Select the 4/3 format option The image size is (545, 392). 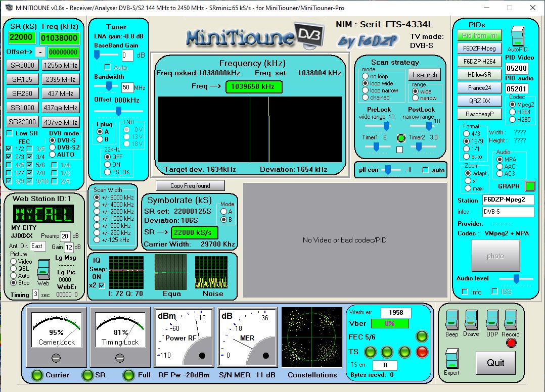click(467, 134)
